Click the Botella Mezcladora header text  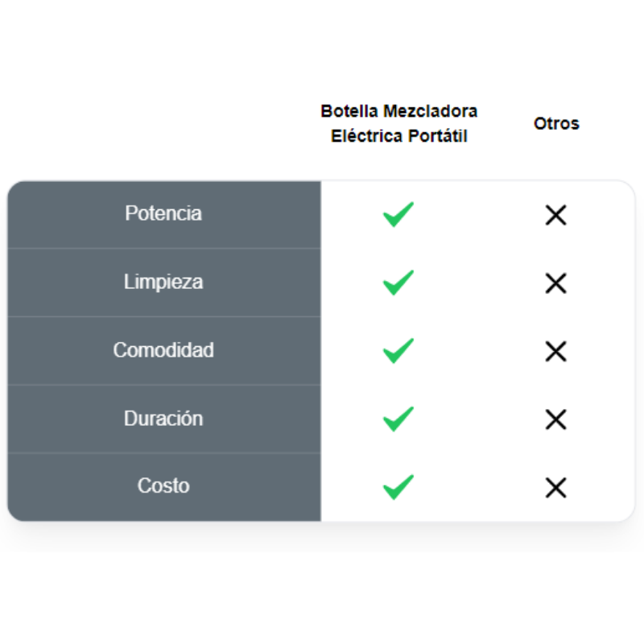pyautogui.click(x=398, y=111)
